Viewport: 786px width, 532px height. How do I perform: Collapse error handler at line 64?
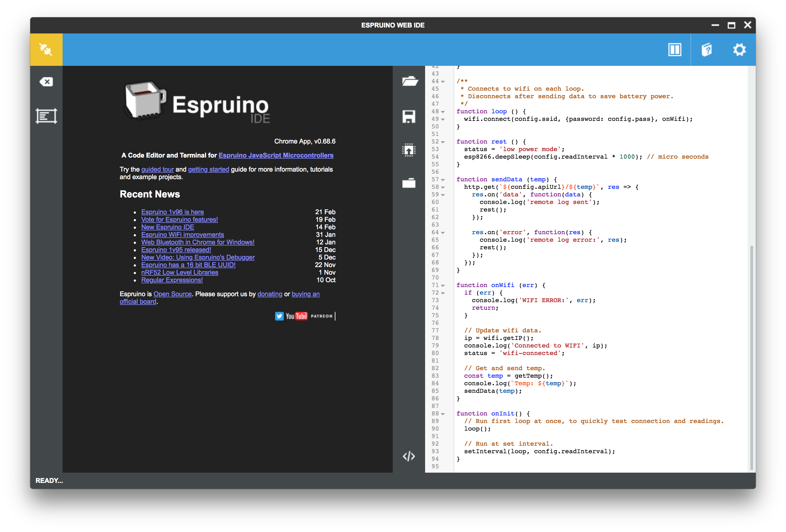[443, 233]
